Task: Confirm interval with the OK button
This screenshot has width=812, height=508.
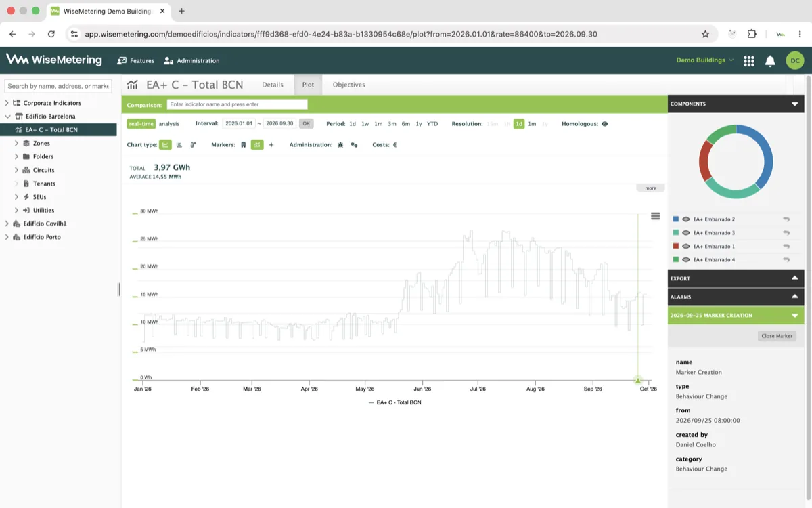Action: pyautogui.click(x=307, y=124)
